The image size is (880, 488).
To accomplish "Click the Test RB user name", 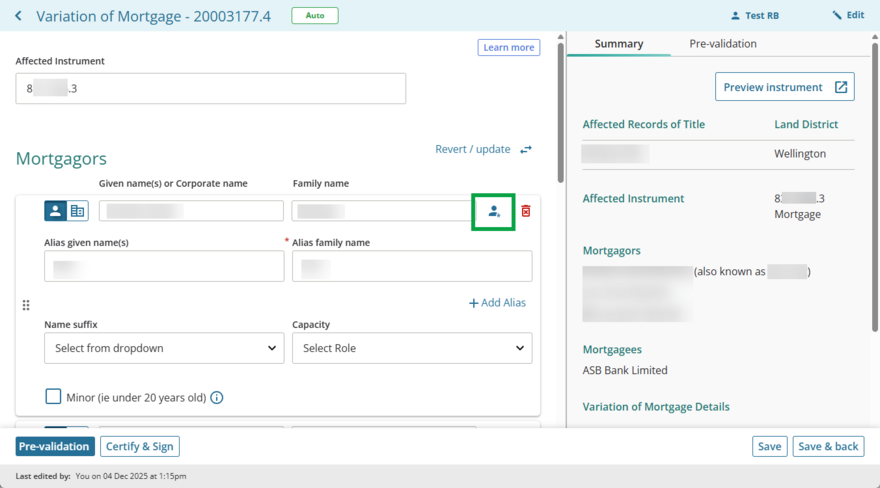I will click(762, 16).
